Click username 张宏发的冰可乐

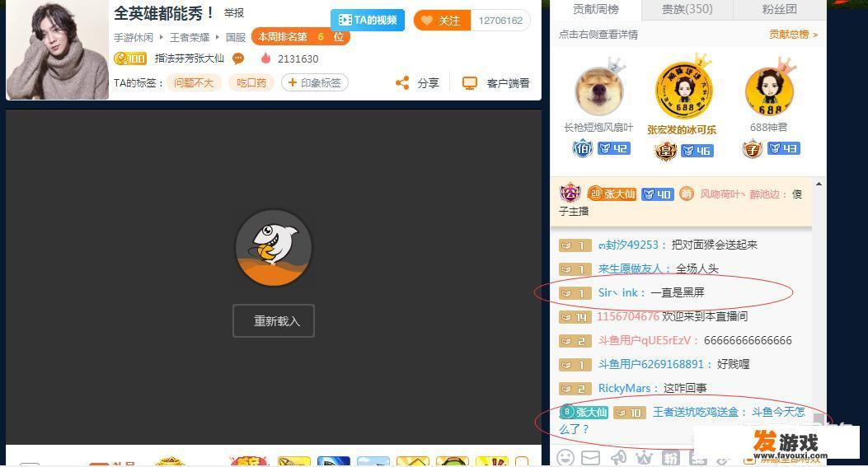[x=682, y=129]
